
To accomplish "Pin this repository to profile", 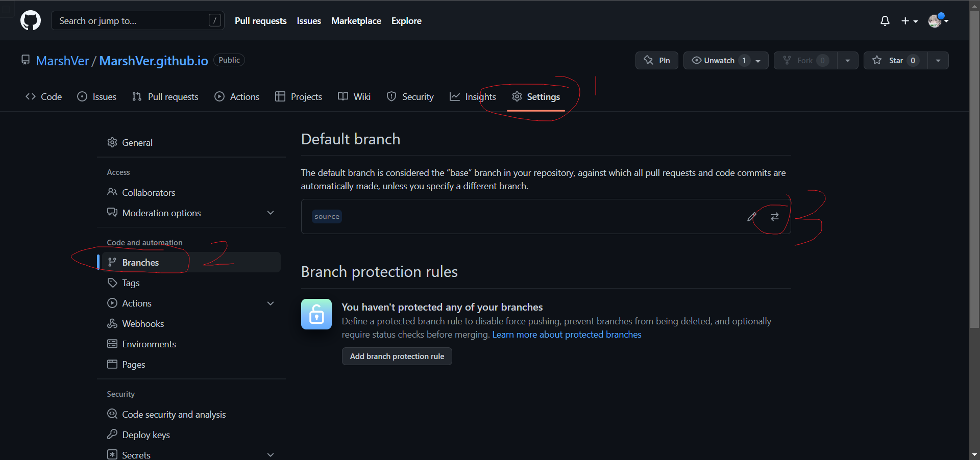I will pyautogui.click(x=657, y=61).
